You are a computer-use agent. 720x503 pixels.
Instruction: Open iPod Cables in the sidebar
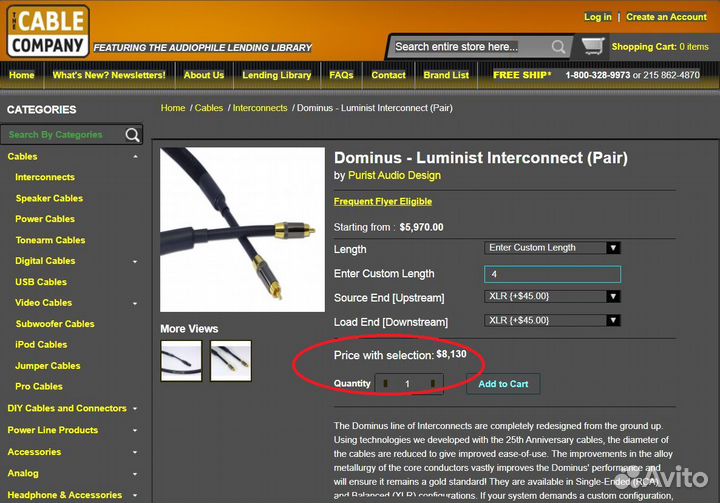[x=41, y=345]
